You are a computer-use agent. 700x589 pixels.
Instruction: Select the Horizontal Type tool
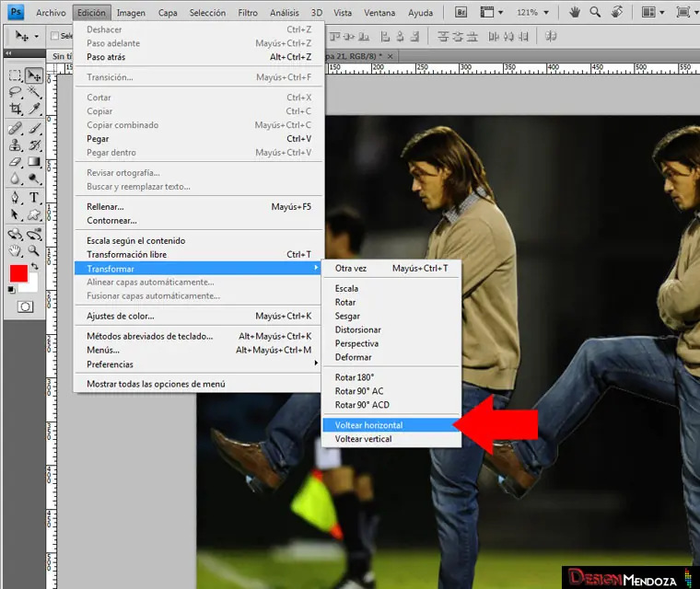34,198
